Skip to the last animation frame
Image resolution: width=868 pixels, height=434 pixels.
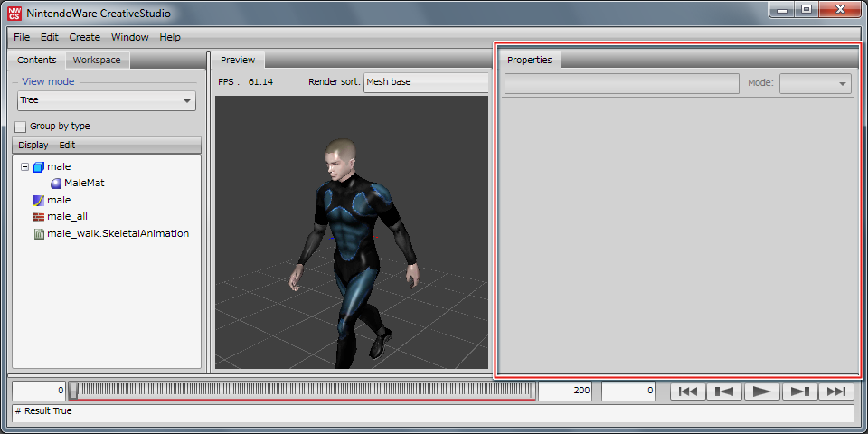836,391
